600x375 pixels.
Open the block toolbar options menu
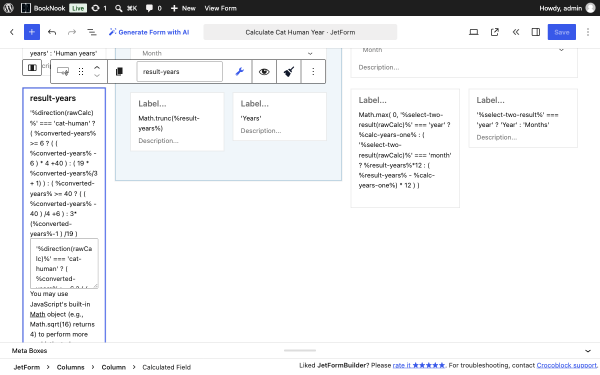(313, 72)
